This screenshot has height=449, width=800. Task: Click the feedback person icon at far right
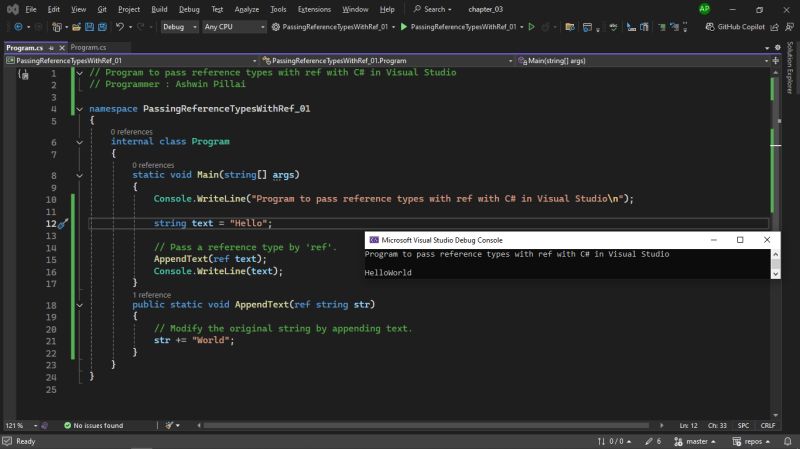789,27
